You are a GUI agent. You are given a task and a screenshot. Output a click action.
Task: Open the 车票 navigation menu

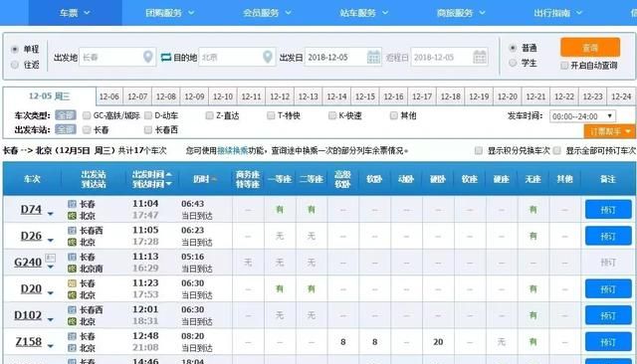tap(76, 13)
